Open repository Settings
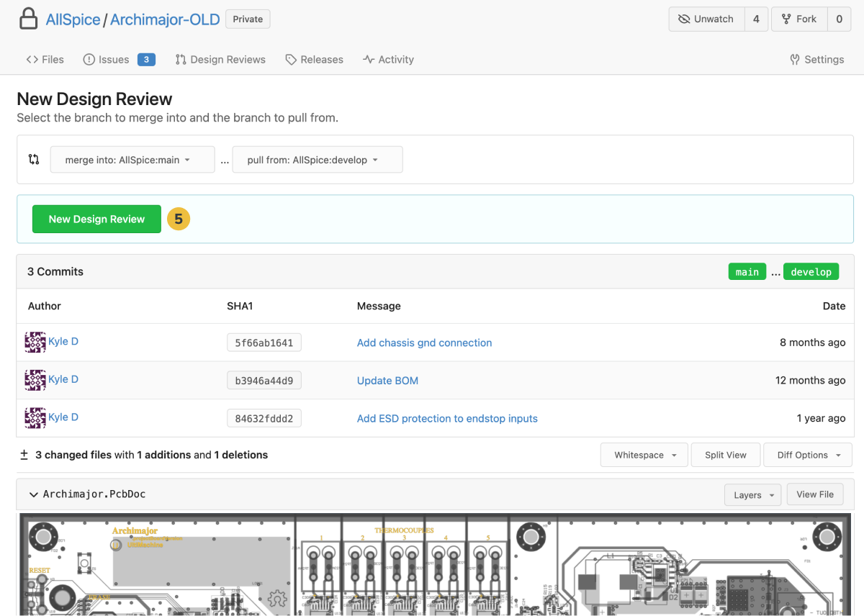Screen dimensions: 864x616 (816, 60)
